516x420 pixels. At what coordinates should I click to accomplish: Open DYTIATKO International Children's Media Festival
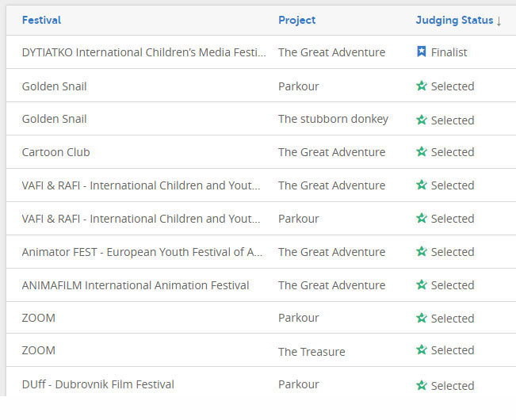pyautogui.click(x=144, y=52)
